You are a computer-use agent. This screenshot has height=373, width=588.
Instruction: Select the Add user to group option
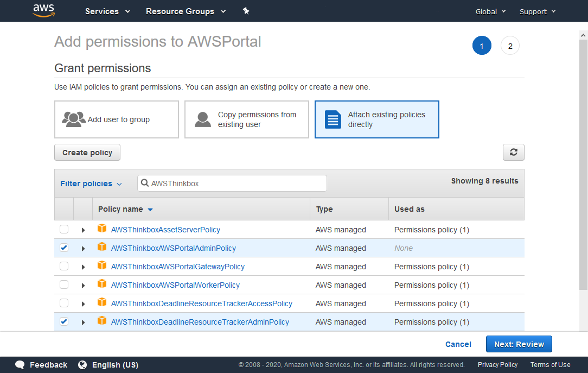pyautogui.click(x=117, y=119)
